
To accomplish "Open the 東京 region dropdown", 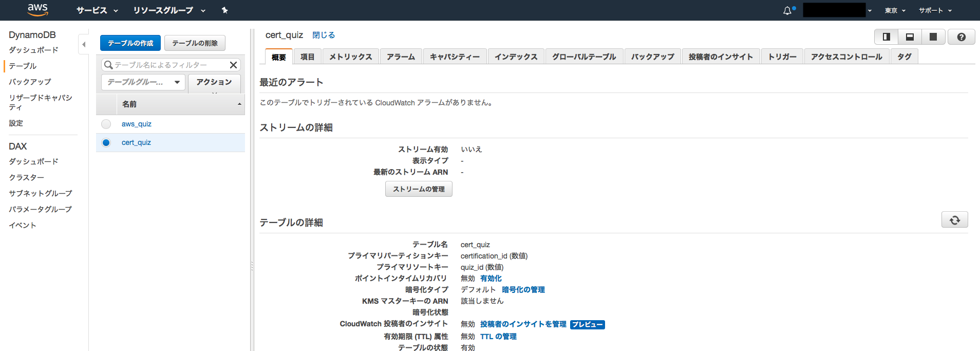I will click(x=895, y=10).
